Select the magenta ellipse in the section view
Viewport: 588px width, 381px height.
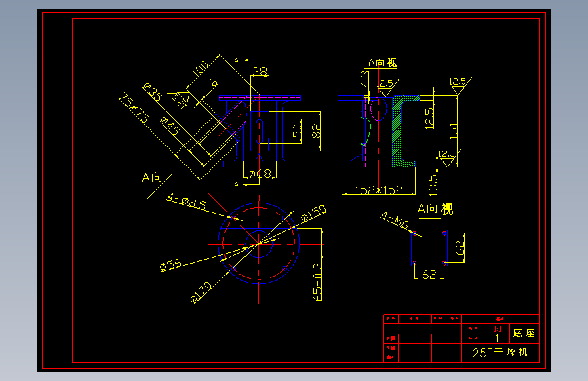[x=378, y=108]
